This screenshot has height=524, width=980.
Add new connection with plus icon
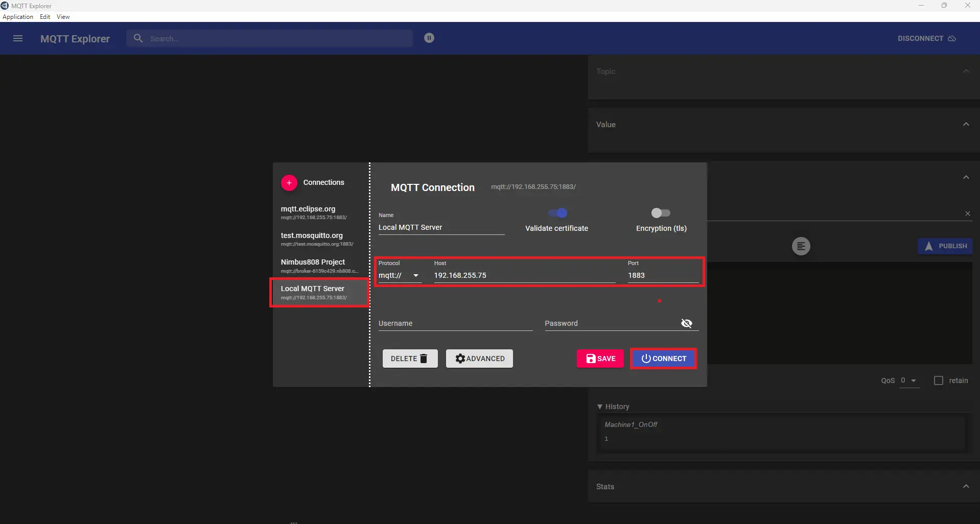(289, 183)
